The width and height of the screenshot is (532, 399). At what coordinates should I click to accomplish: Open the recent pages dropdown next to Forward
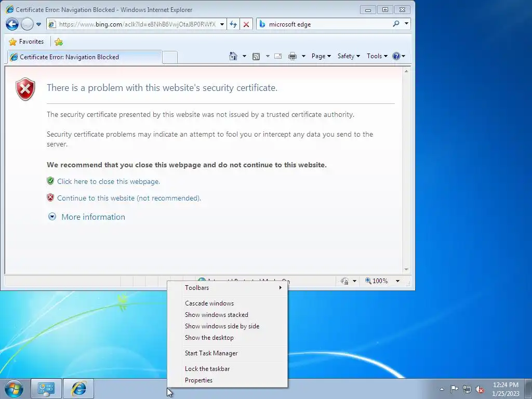point(38,24)
